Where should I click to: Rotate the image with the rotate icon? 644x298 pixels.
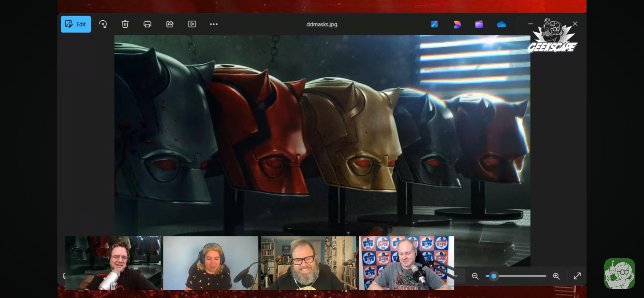click(103, 24)
